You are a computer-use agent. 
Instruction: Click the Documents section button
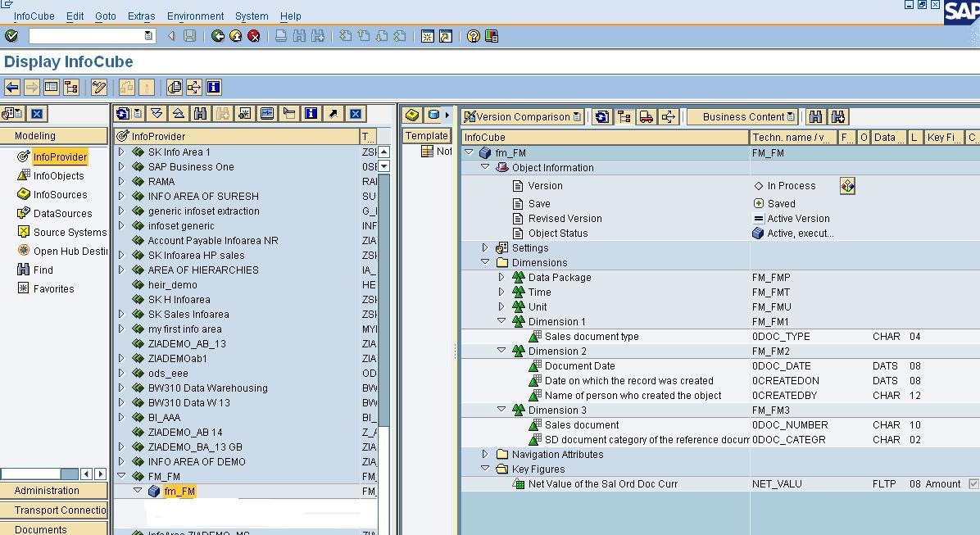click(54, 529)
